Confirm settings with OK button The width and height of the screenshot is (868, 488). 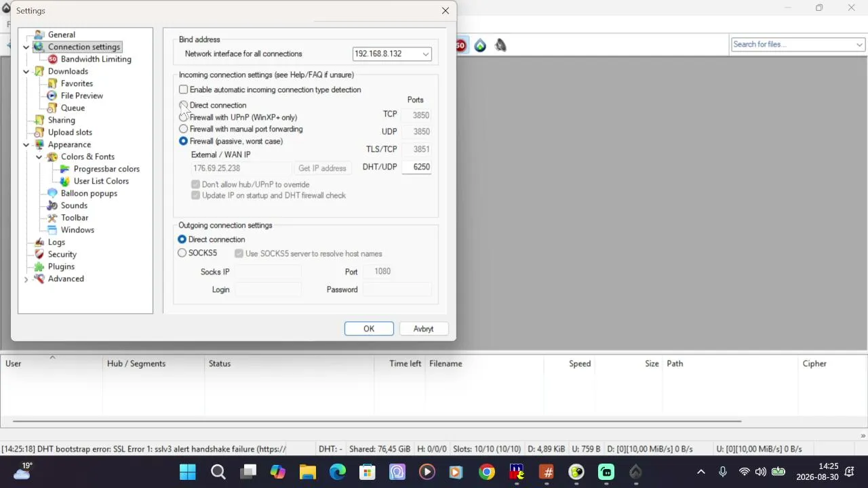tap(369, 329)
